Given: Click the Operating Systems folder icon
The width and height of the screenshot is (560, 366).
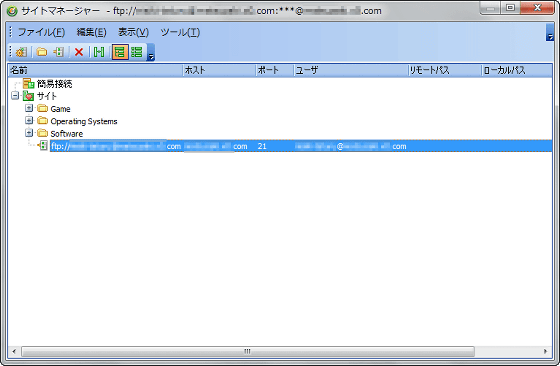Looking at the screenshot, I should [42, 121].
